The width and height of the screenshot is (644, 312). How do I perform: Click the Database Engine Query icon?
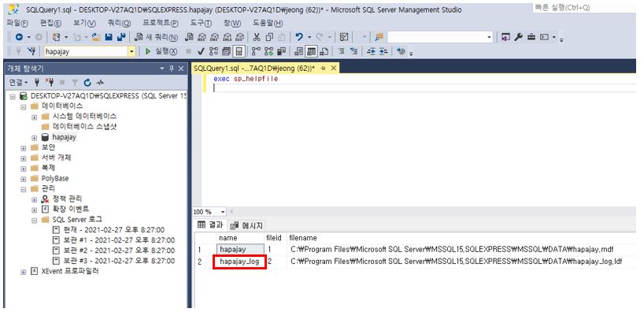(x=189, y=37)
